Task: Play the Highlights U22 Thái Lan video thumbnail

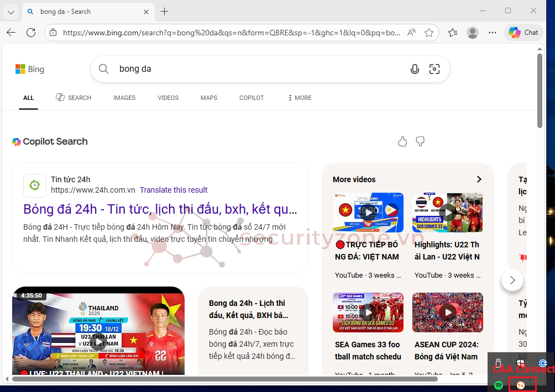Action: [x=447, y=212]
